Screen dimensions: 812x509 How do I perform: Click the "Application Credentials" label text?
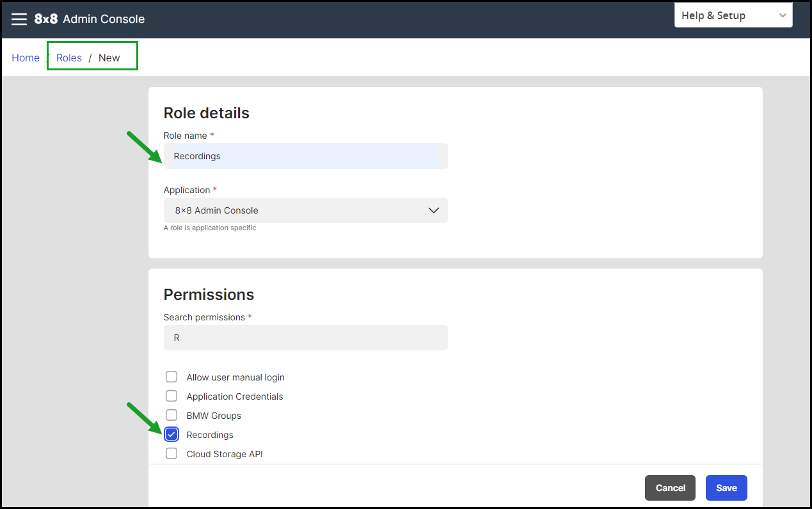235,396
